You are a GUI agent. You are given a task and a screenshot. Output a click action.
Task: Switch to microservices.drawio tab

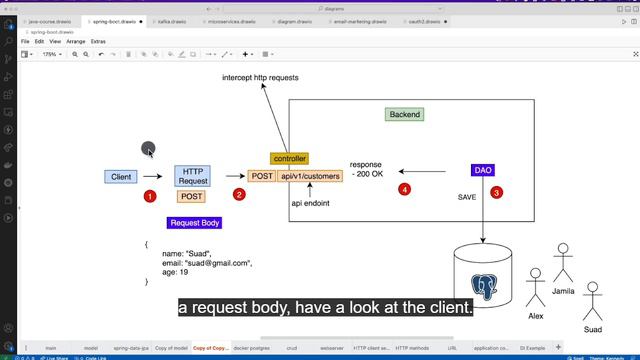tap(231, 22)
